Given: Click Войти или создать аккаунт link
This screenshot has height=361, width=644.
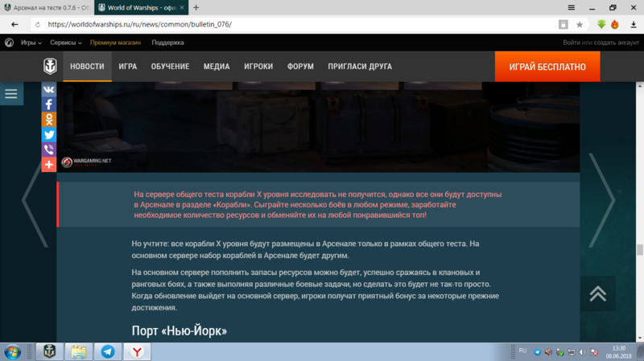Looking at the screenshot, I should click(601, 43).
